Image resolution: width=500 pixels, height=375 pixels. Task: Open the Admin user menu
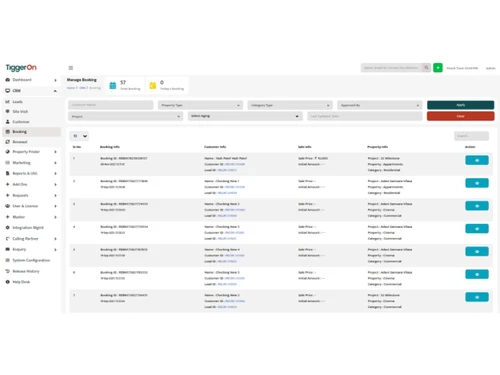click(x=490, y=68)
